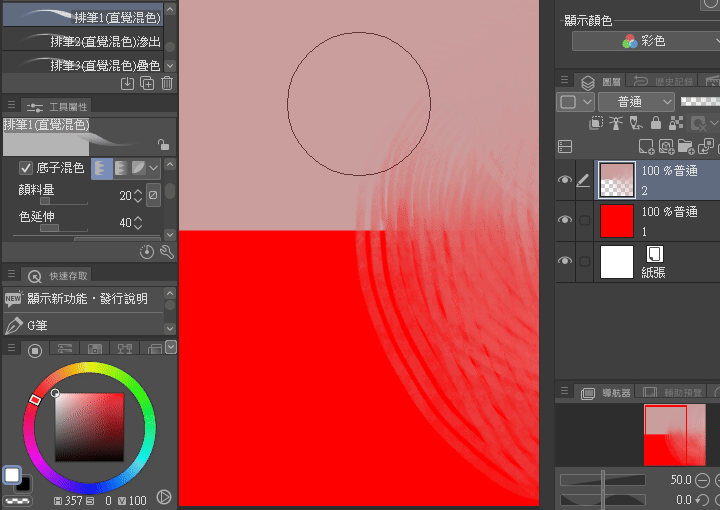Adjust the 顏料量 slider
720x510 pixels.
[64, 201]
